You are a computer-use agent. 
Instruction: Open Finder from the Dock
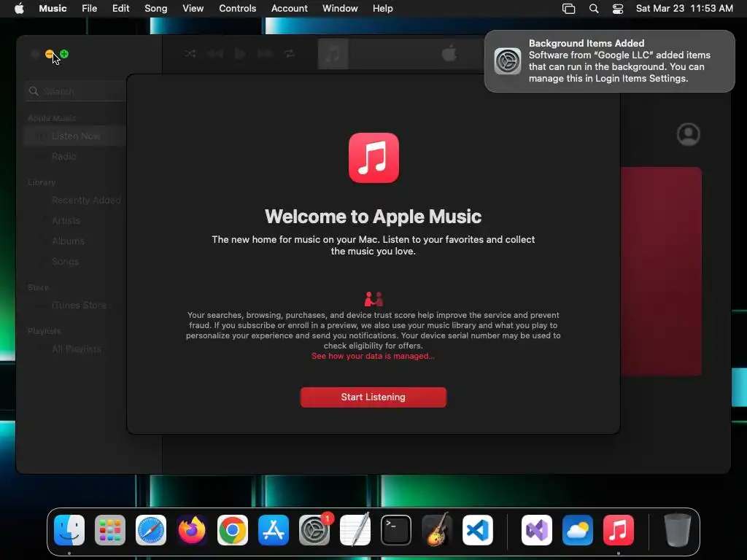click(x=69, y=530)
